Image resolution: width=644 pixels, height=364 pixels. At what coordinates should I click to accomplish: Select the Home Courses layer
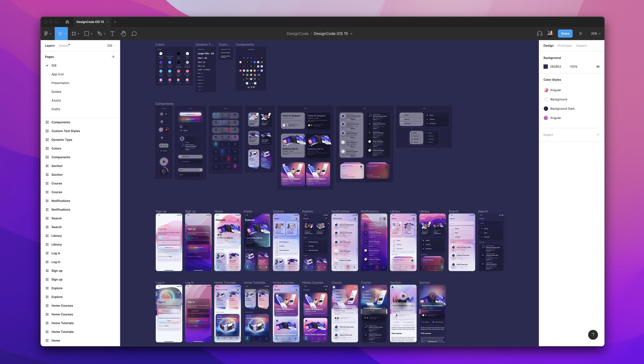point(62,305)
